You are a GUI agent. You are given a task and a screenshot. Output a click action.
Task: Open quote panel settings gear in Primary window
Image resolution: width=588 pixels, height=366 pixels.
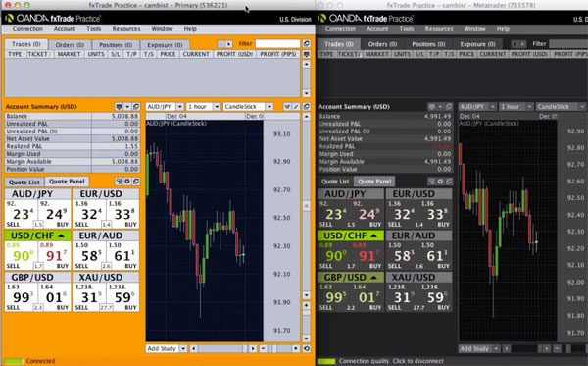click(127, 182)
